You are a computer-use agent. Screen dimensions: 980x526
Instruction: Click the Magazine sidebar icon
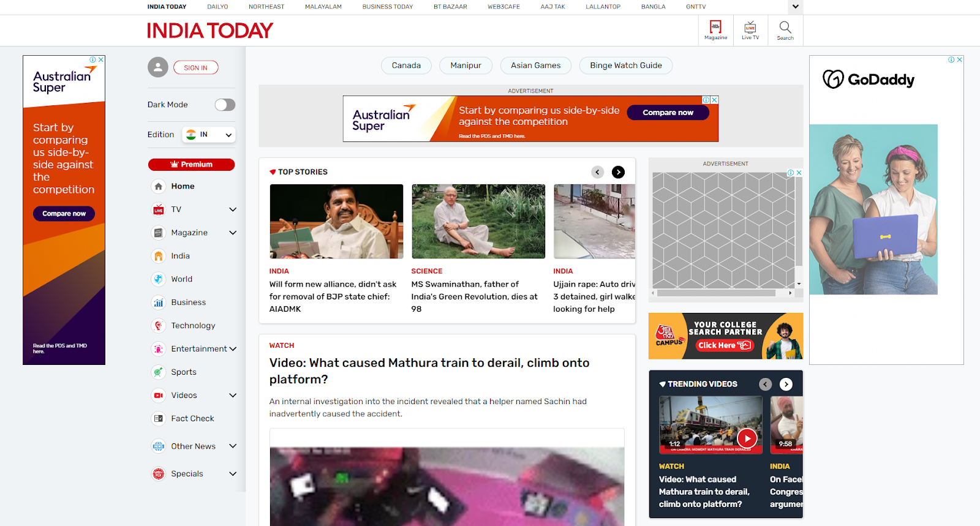(159, 233)
